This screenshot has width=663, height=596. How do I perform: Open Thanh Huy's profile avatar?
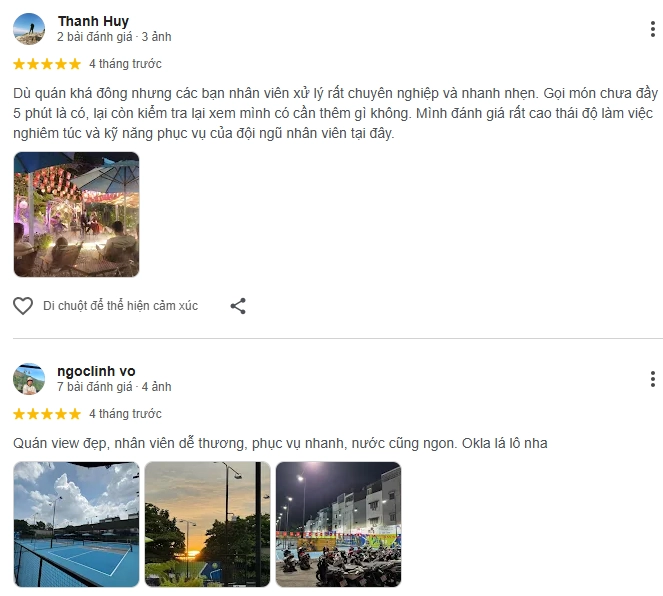click(x=29, y=29)
